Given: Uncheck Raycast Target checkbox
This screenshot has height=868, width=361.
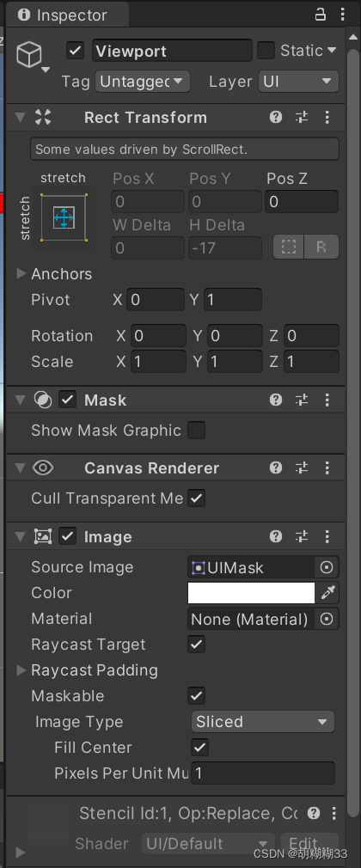Looking at the screenshot, I should coord(197,645).
